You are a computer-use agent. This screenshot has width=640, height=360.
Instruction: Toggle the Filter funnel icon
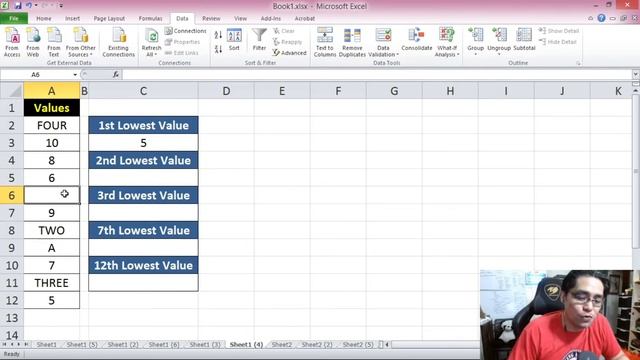point(259,40)
